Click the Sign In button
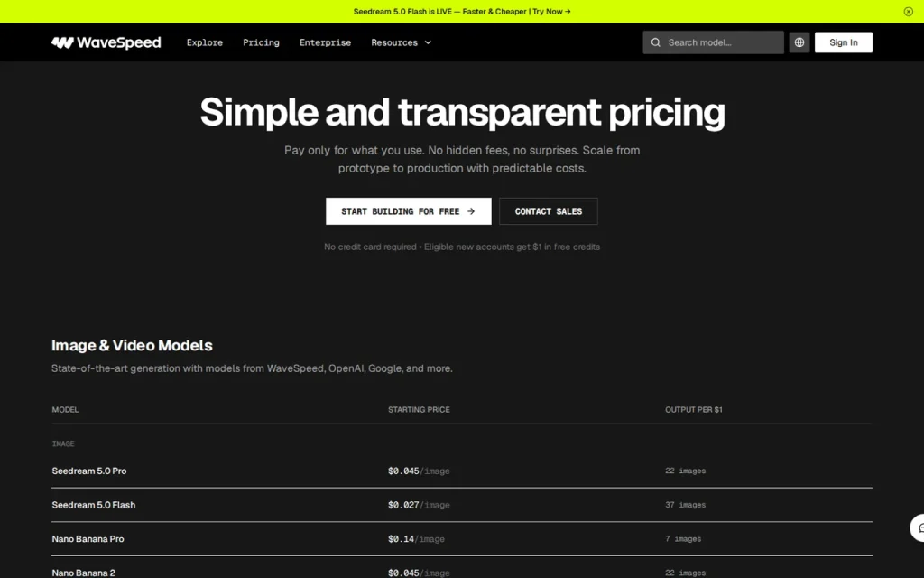 [x=844, y=42]
